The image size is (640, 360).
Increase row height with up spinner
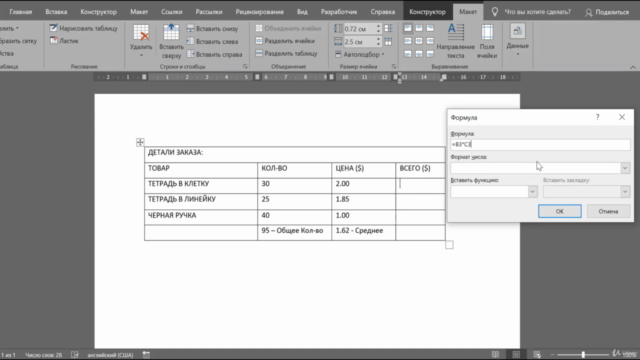(378, 27)
